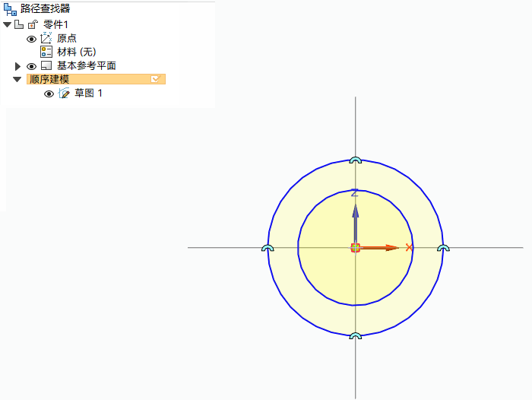Click the reference plane icon
The image size is (532, 400).
click(x=46, y=65)
